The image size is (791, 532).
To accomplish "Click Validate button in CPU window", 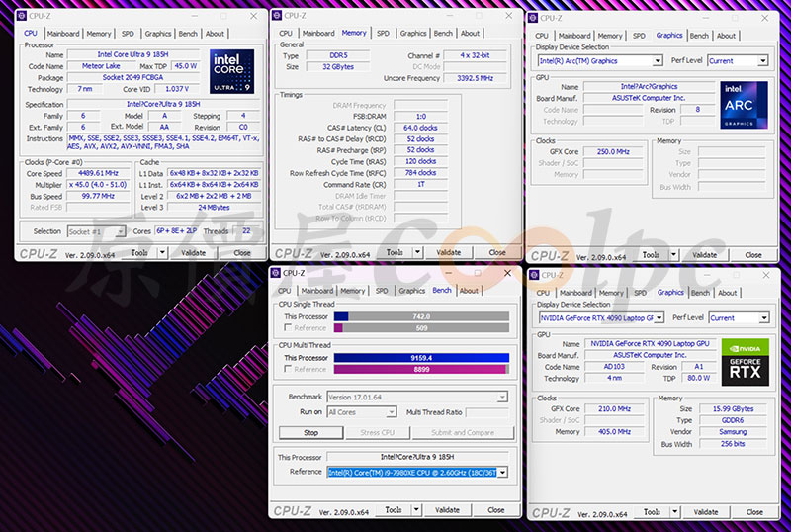I will [193, 253].
